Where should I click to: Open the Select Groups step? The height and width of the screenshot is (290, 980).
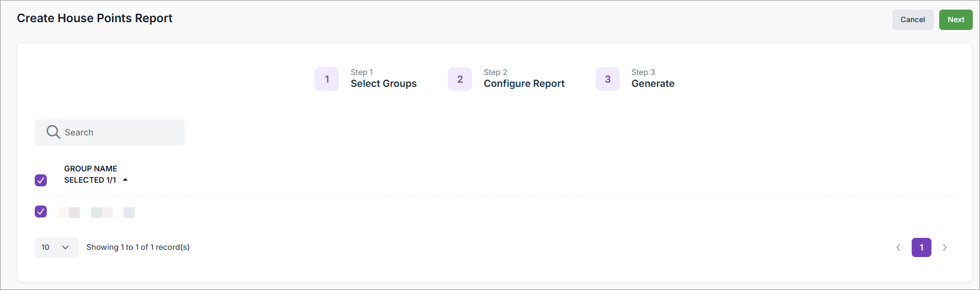click(383, 83)
